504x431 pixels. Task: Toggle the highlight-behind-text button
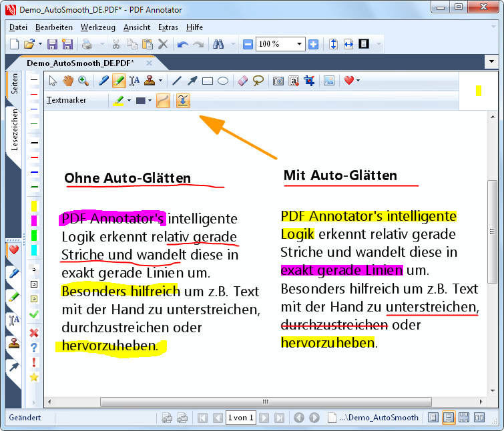click(183, 101)
